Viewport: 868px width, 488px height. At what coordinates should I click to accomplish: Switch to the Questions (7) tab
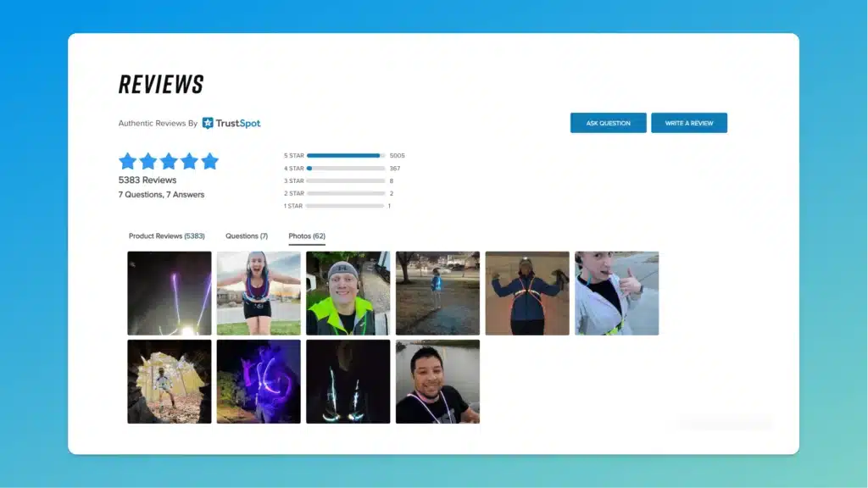pos(246,236)
